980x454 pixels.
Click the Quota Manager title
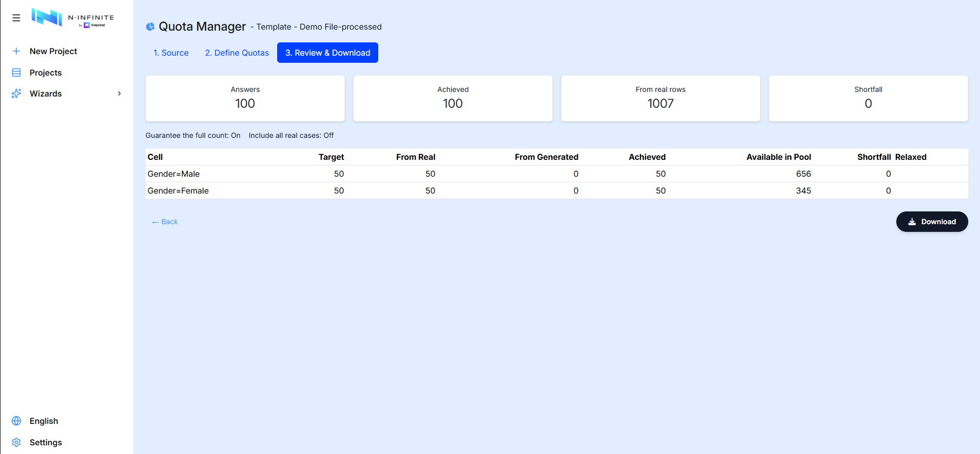tap(202, 27)
